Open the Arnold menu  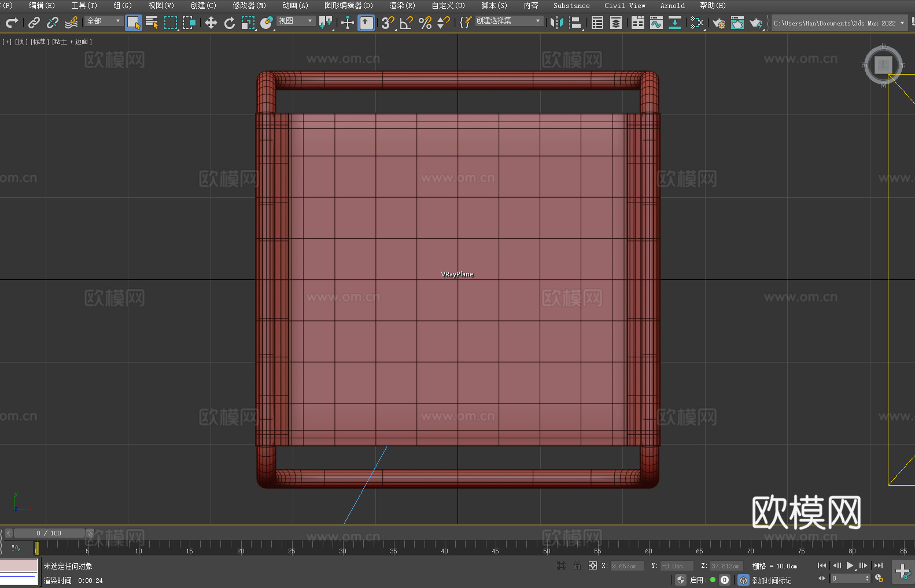click(x=672, y=5)
